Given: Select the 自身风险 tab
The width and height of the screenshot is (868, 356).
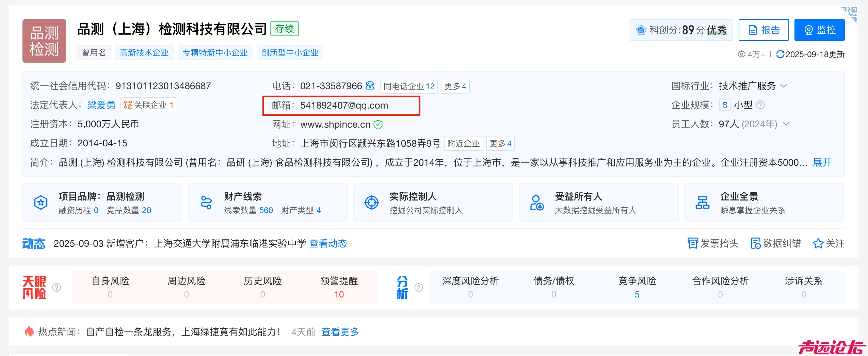Looking at the screenshot, I should coord(110,287).
